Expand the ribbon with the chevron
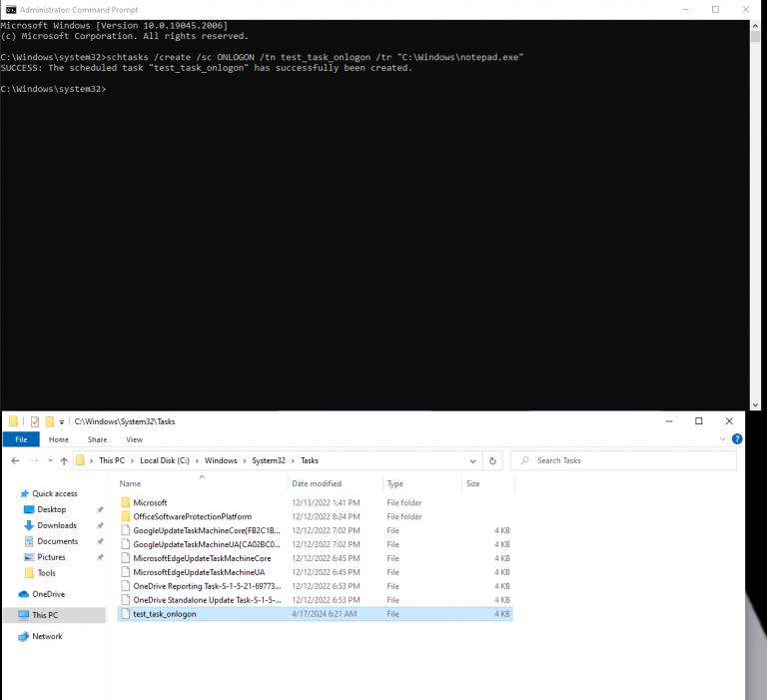This screenshot has height=700, width=767. click(722, 438)
